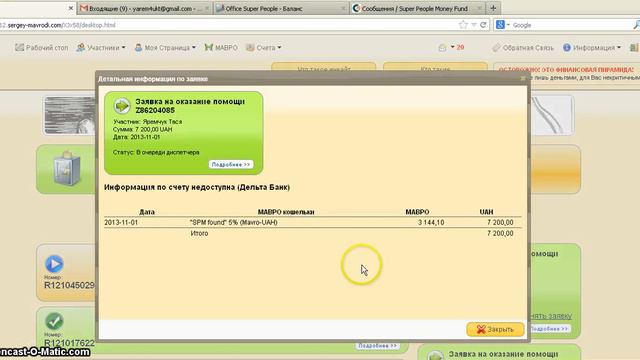The image size is (640, 360).
Task: Click the MAVRO value 3 144,10
Action: point(431,222)
